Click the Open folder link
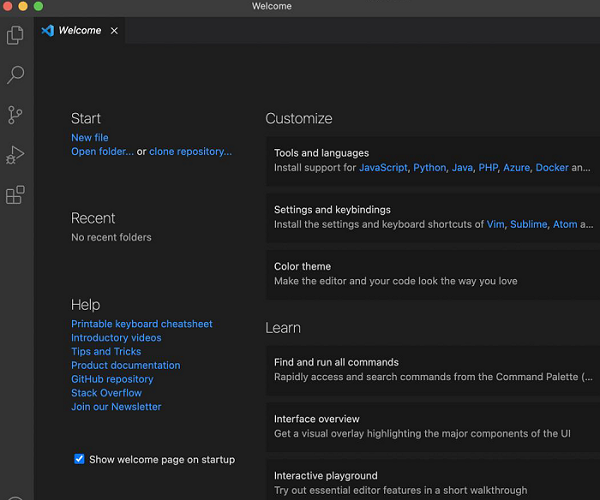The width and height of the screenshot is (600, 500). point(102,152)
